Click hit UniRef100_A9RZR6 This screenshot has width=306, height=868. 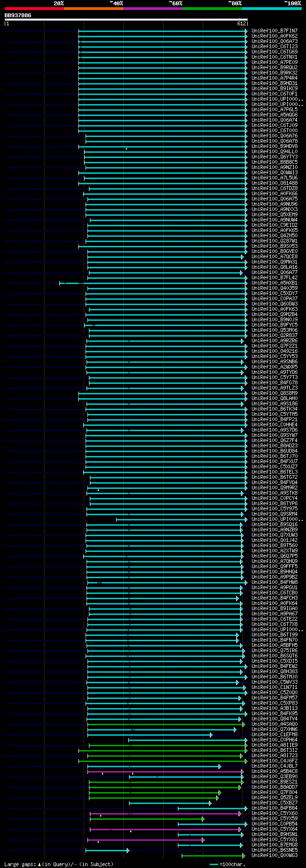(274, 340)
